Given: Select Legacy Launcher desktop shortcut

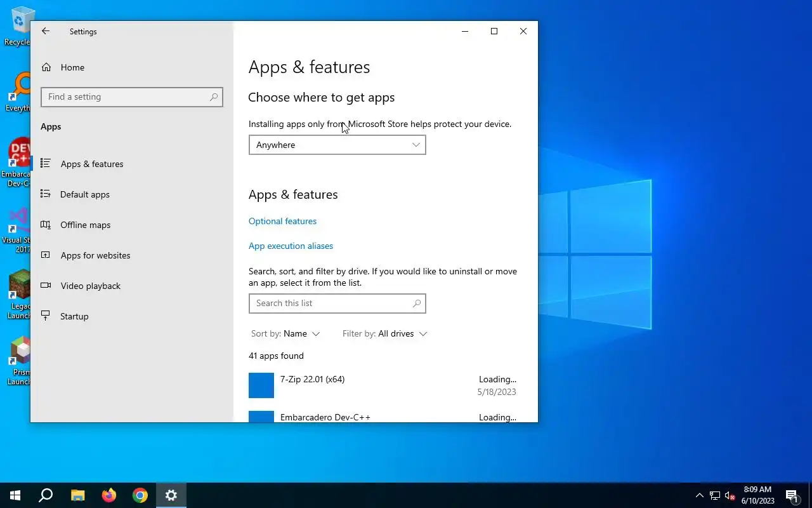Looking at the screenshot, I should pos(18,294).
